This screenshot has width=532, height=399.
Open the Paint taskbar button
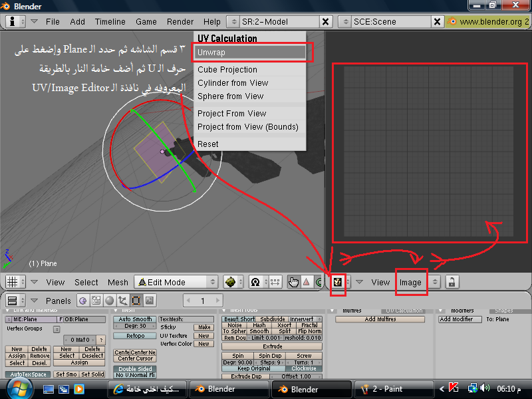(x=394, y=389)
